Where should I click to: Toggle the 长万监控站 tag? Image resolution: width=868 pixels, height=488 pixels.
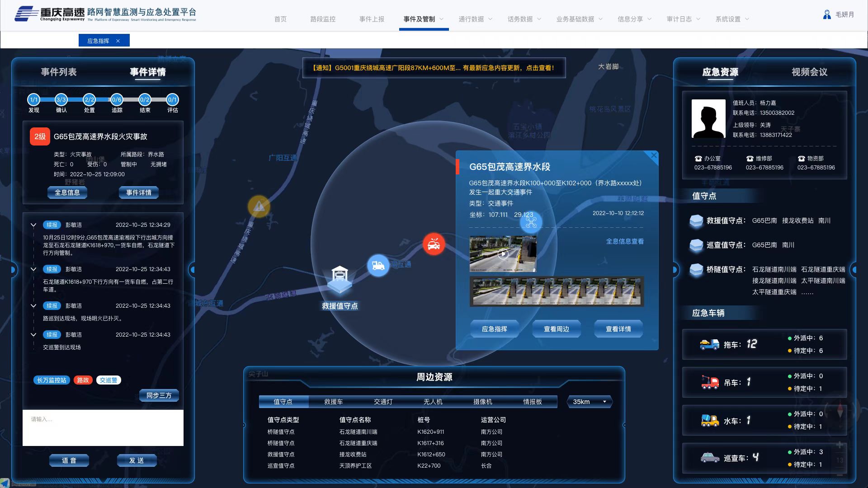(x=51, y=380)
